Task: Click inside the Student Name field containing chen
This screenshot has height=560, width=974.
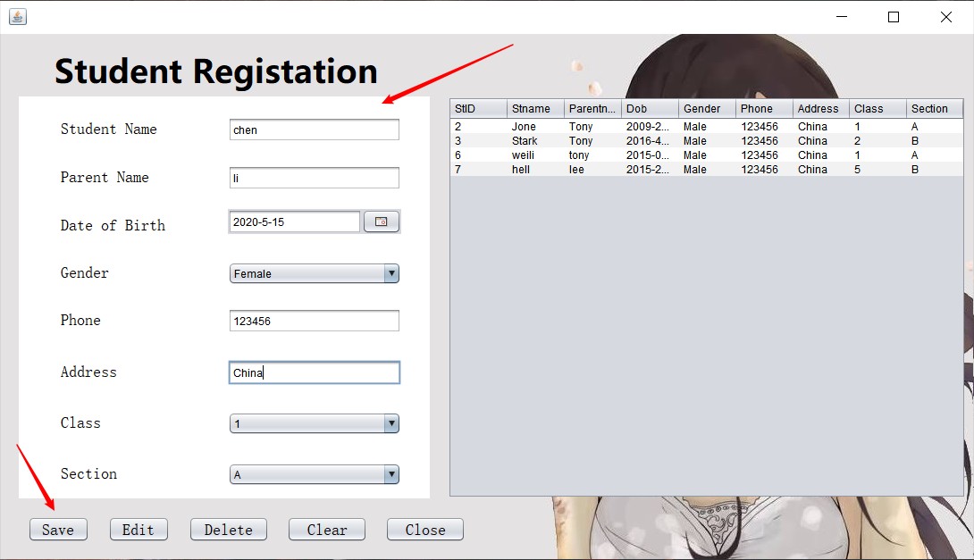Action: click(x=314, y=129)
